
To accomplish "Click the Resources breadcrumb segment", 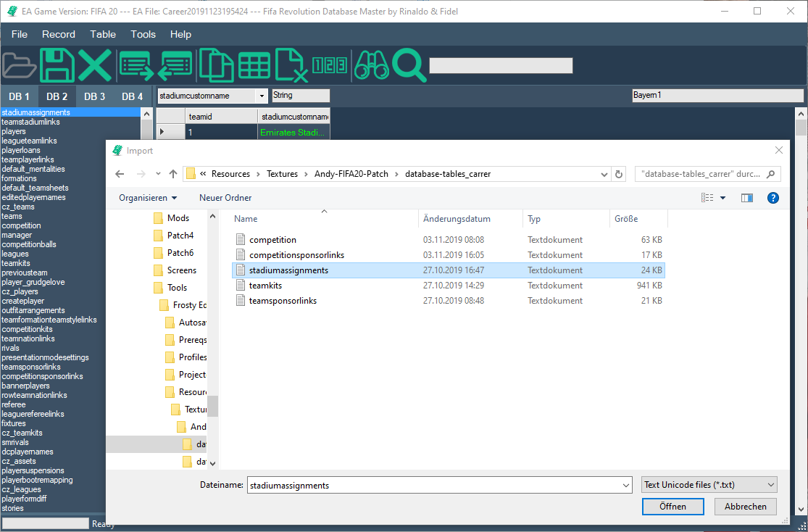I will [230, 174].
